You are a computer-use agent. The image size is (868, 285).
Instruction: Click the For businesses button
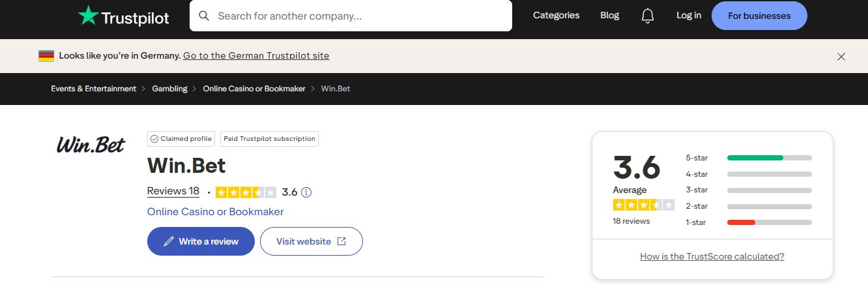pos(759,16)
